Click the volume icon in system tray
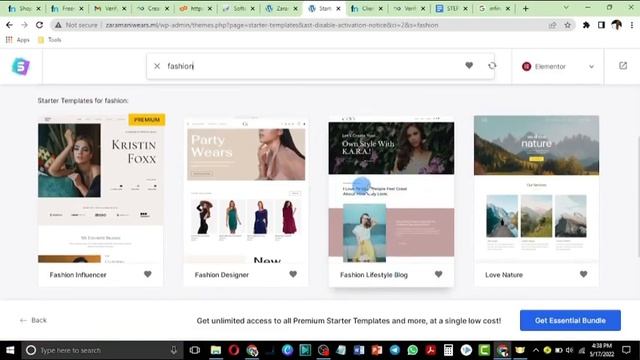 click(x=570, y=350)
